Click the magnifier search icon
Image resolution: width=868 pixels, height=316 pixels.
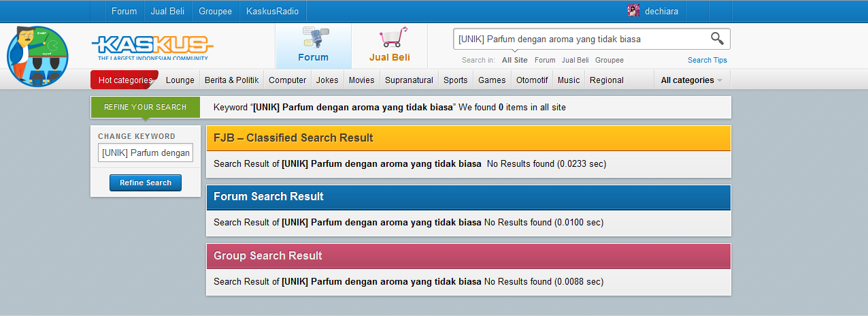(x=717, y=38)
